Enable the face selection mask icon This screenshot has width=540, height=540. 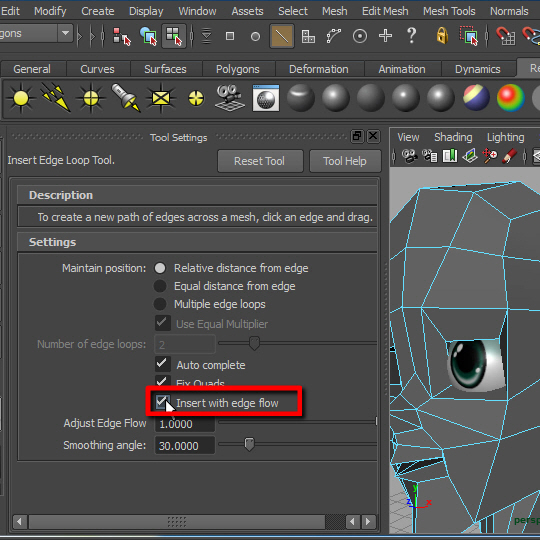coord(308,36)
